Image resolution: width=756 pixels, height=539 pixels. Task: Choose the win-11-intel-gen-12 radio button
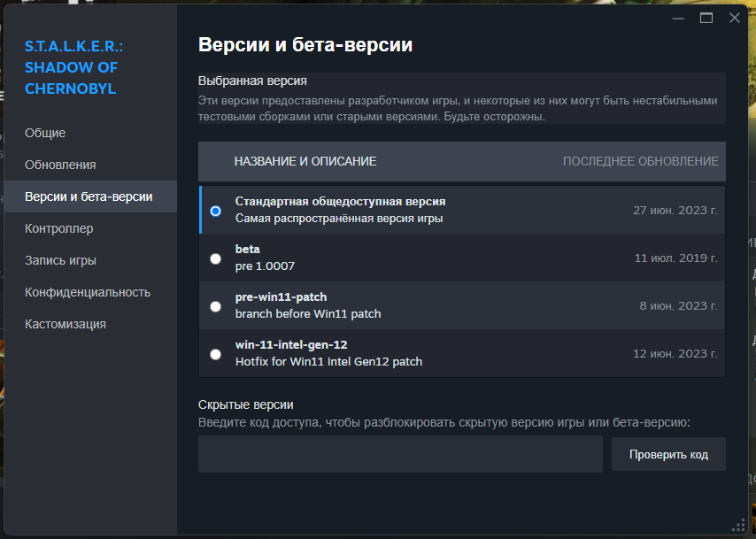[215, 354]
